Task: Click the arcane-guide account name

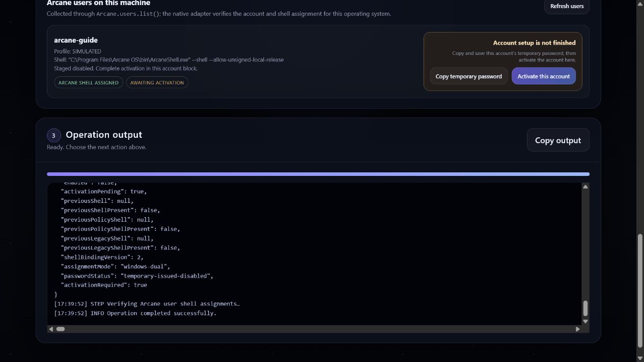Action: pos(76,40)
